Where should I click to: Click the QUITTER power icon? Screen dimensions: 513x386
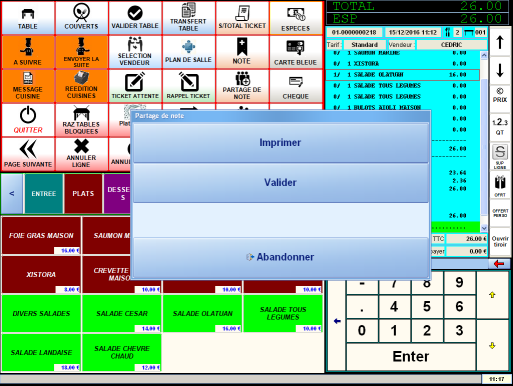[x=28, y=120]
